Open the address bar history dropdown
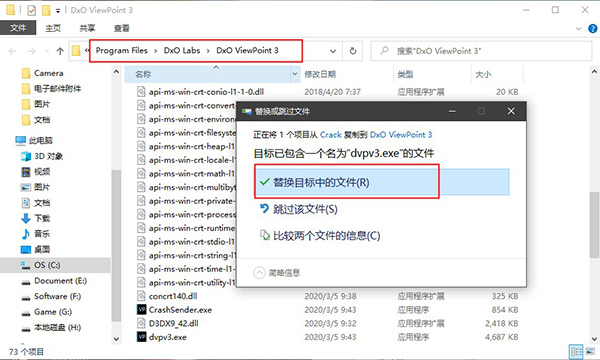The width and height of the screenshot is (600, 360). pos(333,51)
